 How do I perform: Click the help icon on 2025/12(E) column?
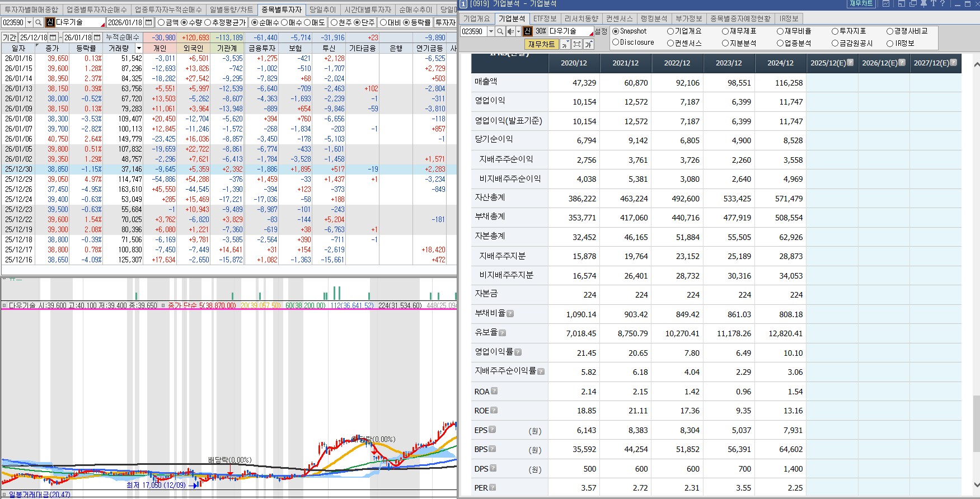coord(850,62)
